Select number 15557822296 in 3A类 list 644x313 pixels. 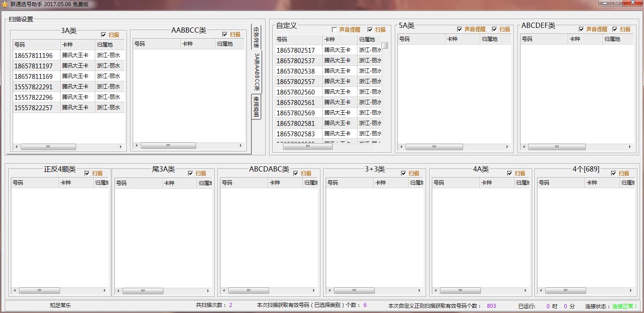click(x=33, y=97)
